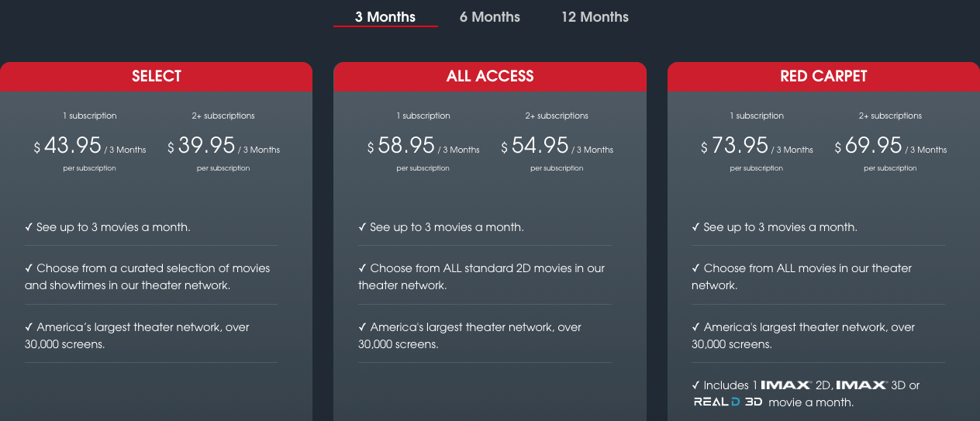Click the second IMAX logo before 3D

(861, 385)
